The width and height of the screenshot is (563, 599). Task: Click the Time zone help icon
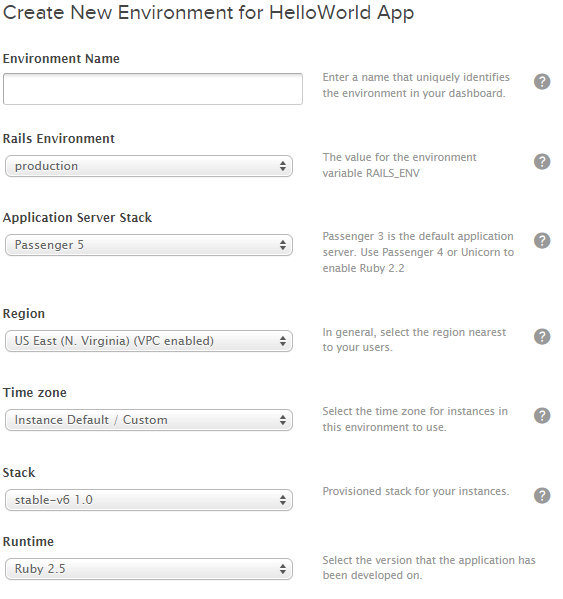point(542,416)
